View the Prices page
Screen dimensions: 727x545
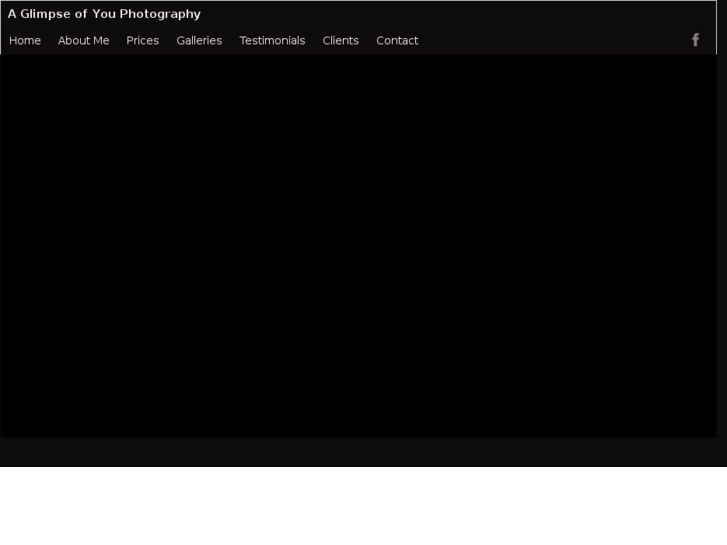tap(143, 41)
